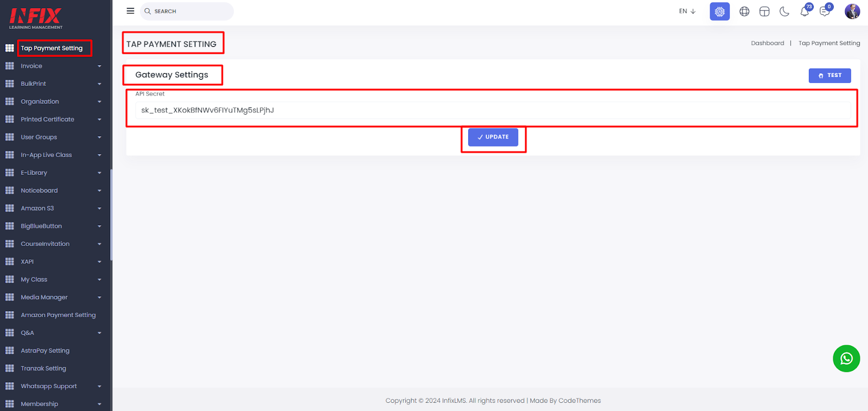Click the grid icon beside BulkPrint
This screenshot has width=868, height=411.
click(x=10, y=84)
